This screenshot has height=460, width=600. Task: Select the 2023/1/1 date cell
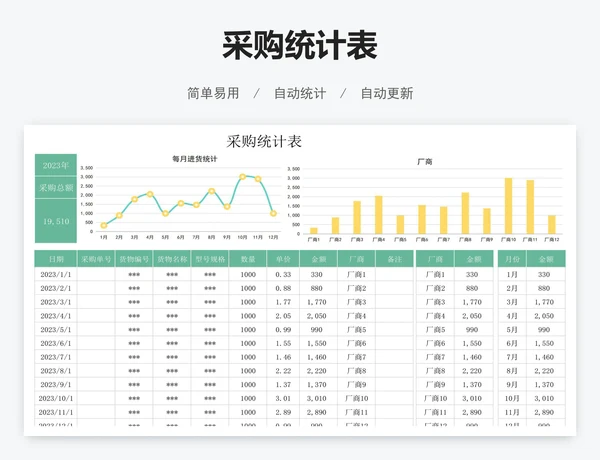[56, 274]
